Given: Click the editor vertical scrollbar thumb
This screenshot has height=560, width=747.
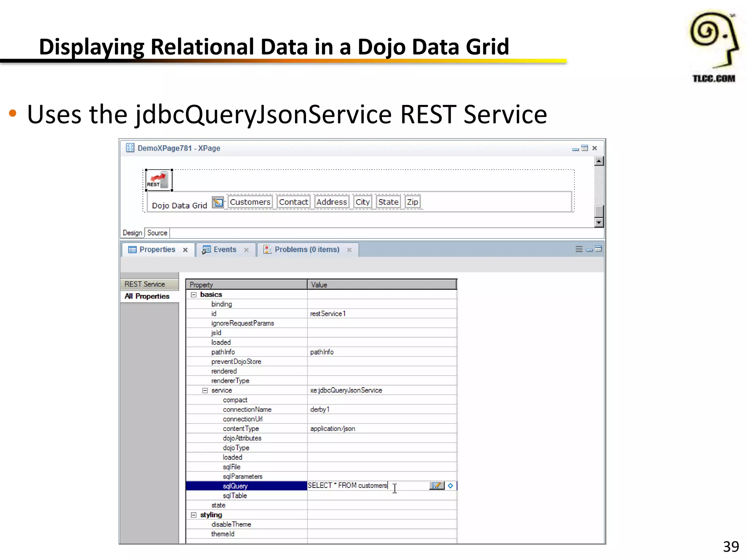Looking at the screenshot, I should coord(599,211).
